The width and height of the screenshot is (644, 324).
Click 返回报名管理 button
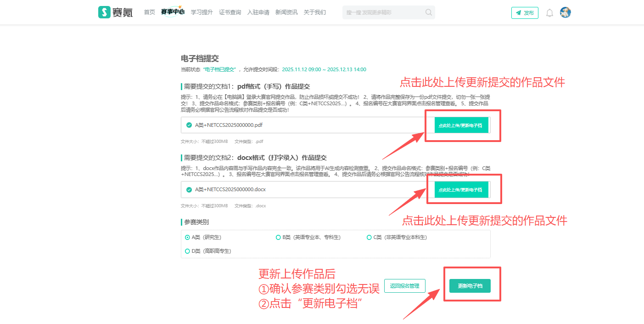(404, 286)
